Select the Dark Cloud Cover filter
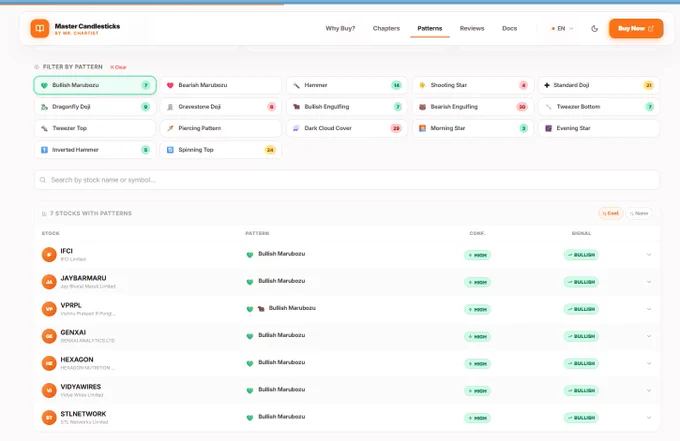 (347, 128)
